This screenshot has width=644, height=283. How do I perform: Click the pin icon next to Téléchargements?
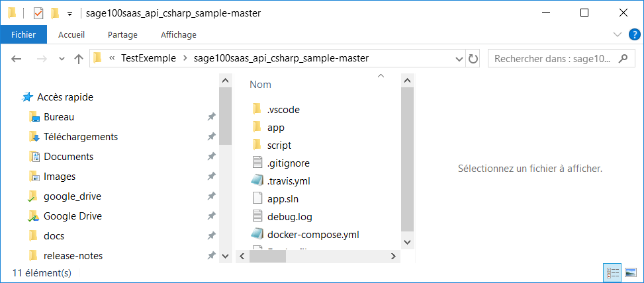[x=211, y=137]
